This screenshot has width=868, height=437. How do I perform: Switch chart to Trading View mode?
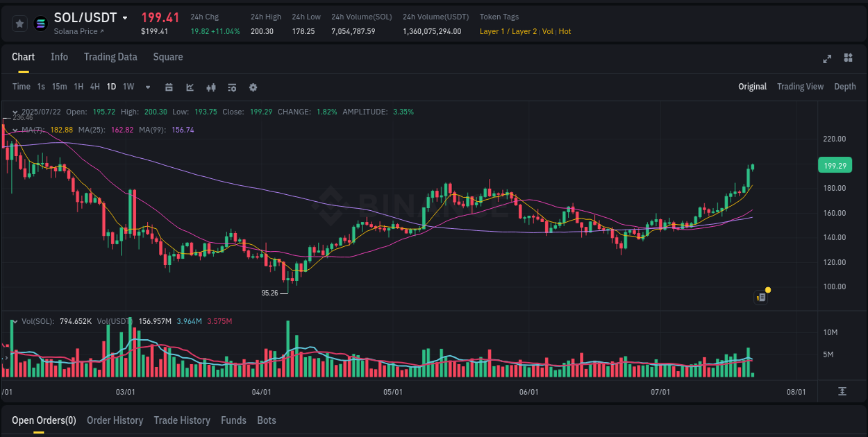click(800, 87)
